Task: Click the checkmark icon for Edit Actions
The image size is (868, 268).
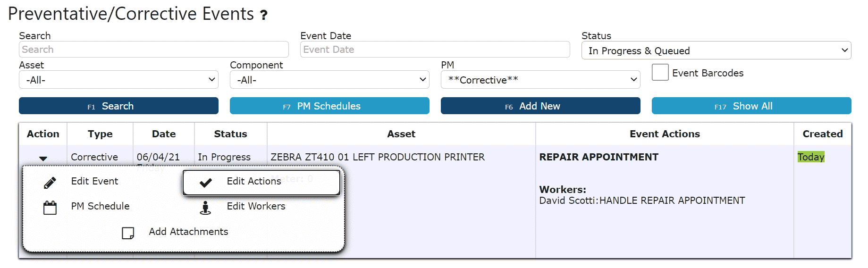Action: click(x=206, y=183)
